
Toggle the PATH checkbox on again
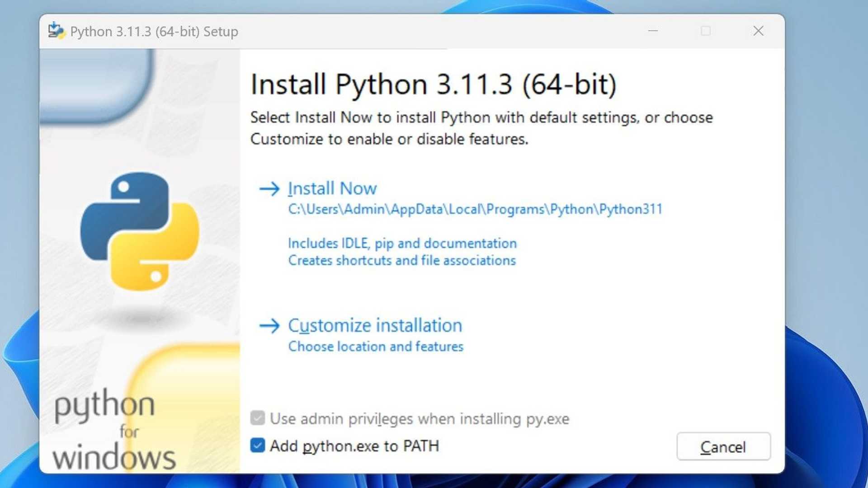(258, 446)
